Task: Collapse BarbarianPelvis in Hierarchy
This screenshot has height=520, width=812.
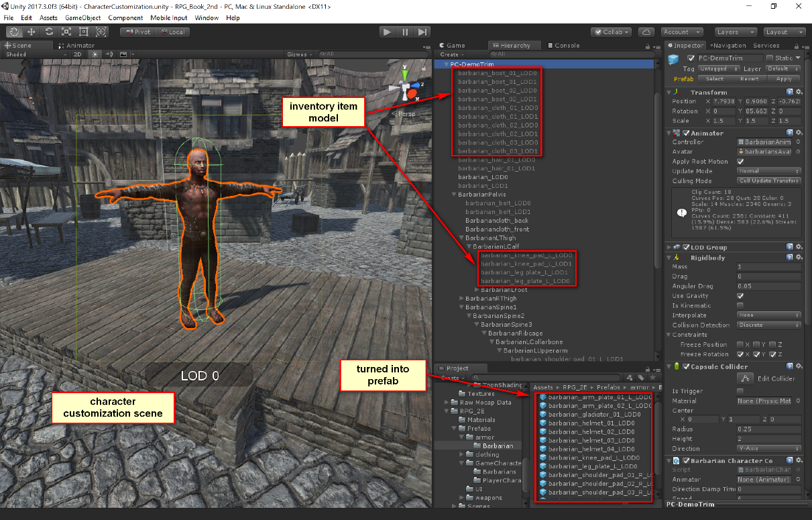Action: [454, 195]
